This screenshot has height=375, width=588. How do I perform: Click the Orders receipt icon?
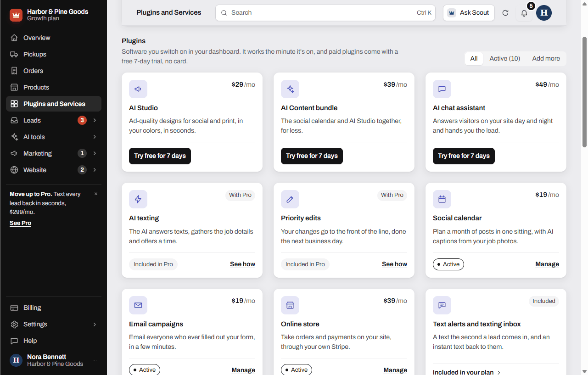click(x=14, y=71)
